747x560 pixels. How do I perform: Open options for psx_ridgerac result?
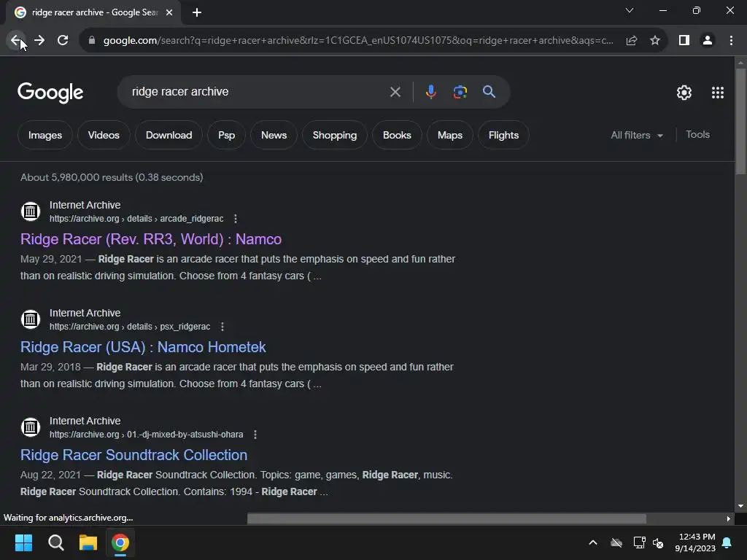pyautogui.click(x=222, y=327)
